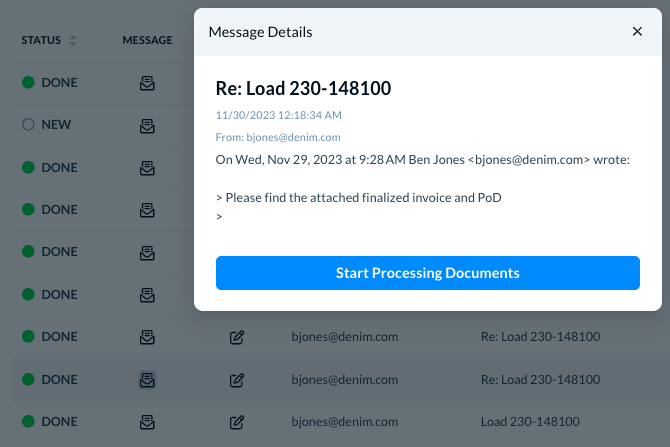670x447 pixels.
Task: Open message icon in third row
Action: (147, 168)
